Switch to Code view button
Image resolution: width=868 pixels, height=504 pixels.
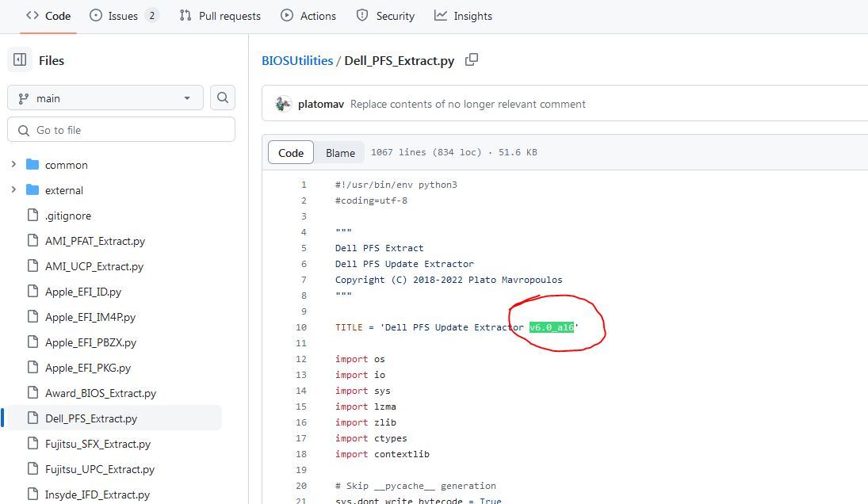tap(291, 153)
